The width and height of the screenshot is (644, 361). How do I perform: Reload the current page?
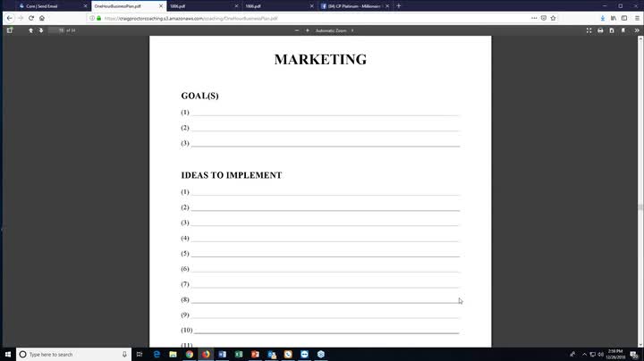click(x=30, y=18)
